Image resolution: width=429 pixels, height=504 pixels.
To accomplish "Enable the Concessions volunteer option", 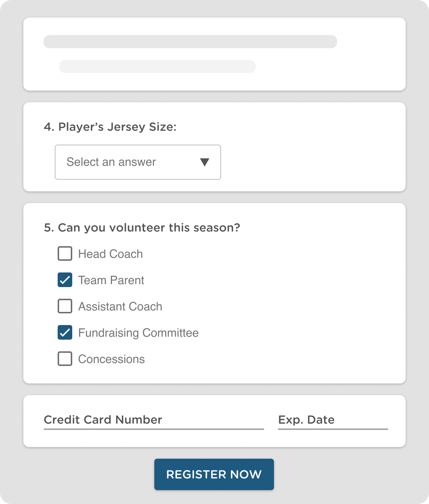I will click(65, 359).
